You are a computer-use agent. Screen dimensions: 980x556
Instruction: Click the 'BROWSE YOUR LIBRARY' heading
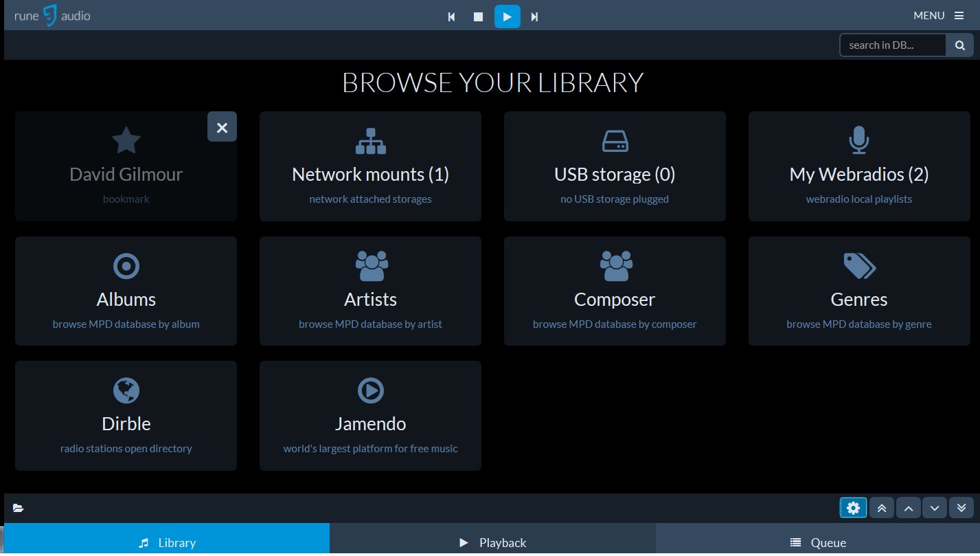492,82
